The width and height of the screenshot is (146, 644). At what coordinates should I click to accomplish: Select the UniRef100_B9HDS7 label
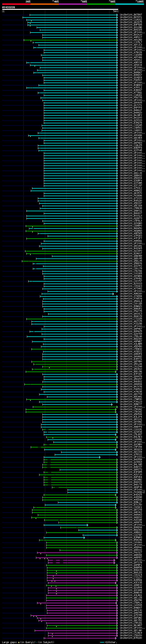pos(131,75)
